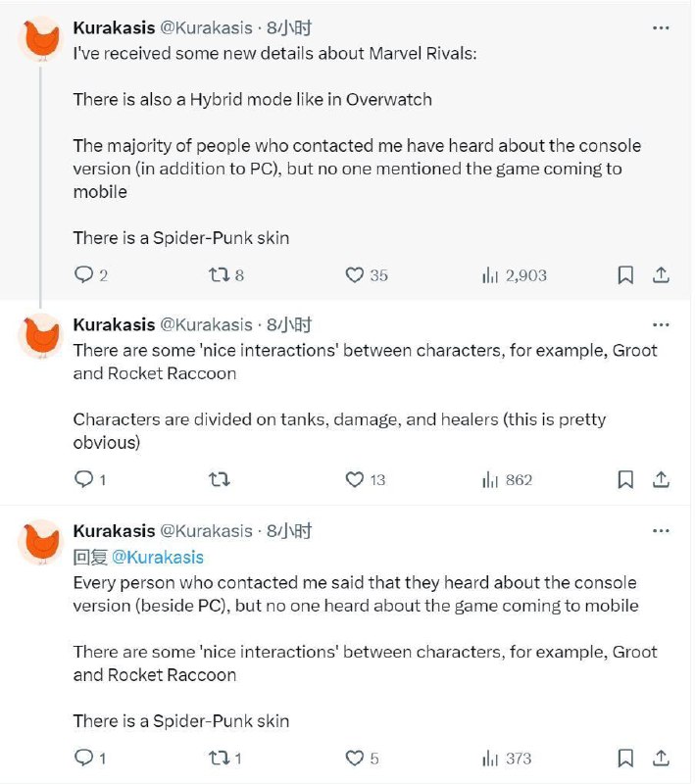The width and height of the screenshot is (695, 784).
Task: Bookmark the second tweet with 862 views
Action: pyautogui.click(x=624, y=479)
